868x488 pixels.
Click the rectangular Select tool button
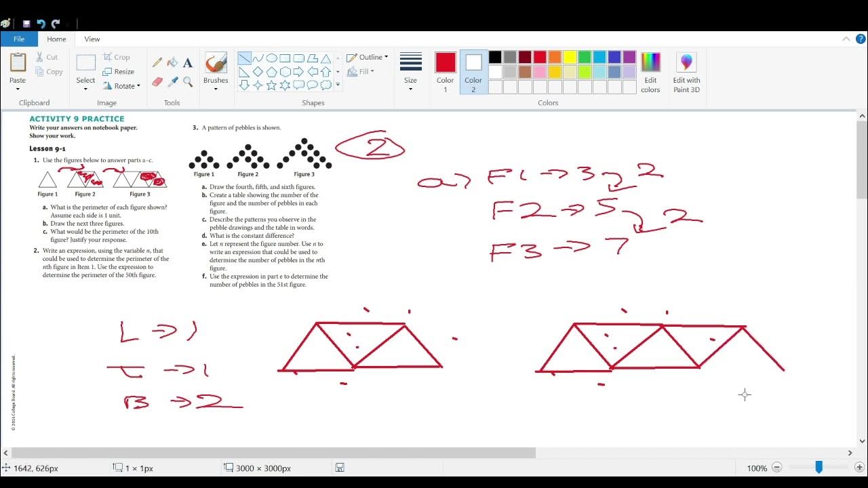click(85, 63)
